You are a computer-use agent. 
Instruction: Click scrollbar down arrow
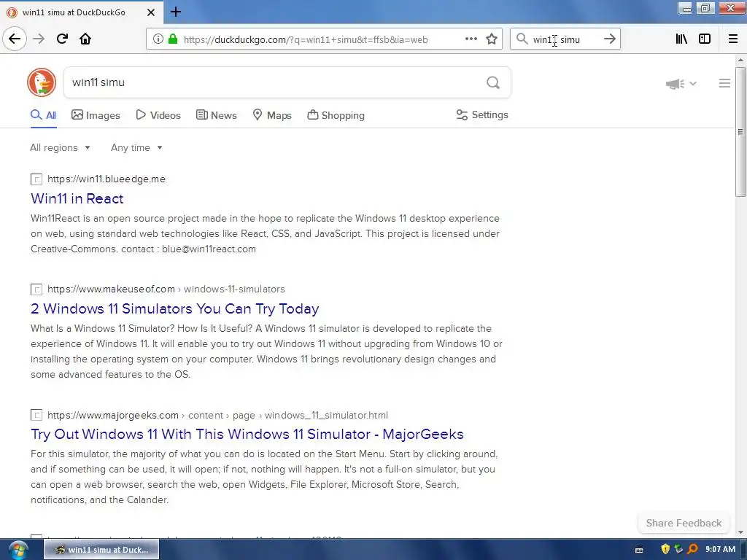coord(740,532)
